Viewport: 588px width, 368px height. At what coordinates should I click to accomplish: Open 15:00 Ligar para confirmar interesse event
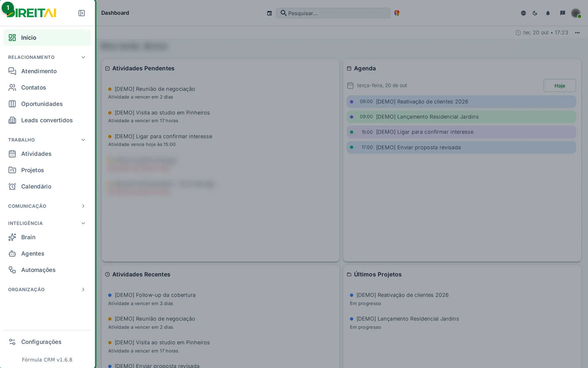click(x=461, y=132)
